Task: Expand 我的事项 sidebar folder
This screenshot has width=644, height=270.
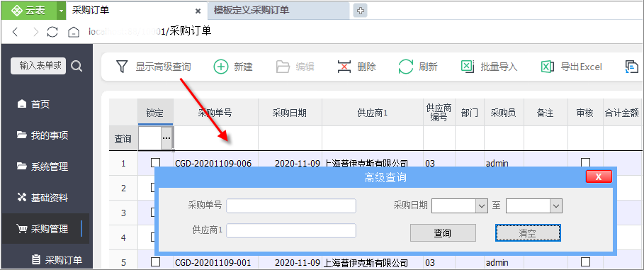Action: 43,135
